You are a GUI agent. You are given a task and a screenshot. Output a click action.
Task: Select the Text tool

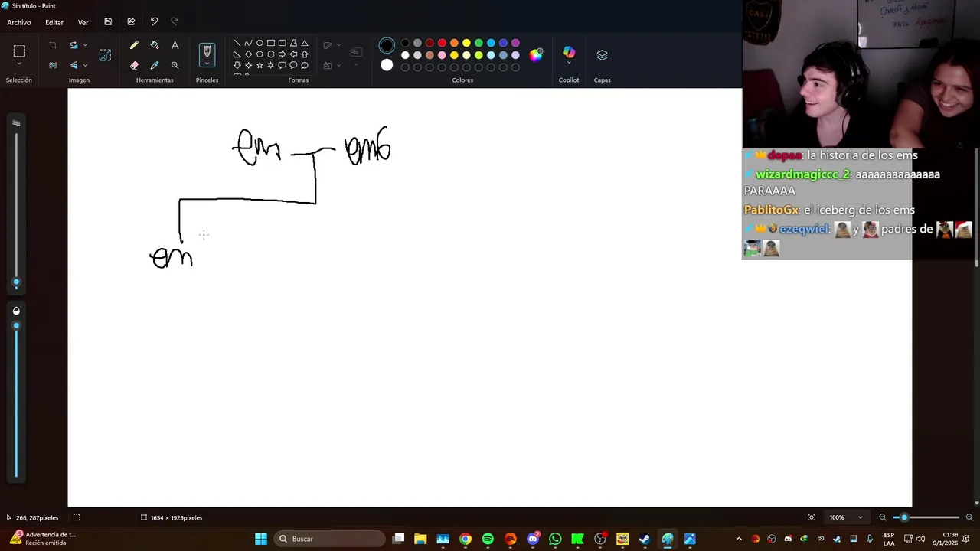(x=175, y=45)
